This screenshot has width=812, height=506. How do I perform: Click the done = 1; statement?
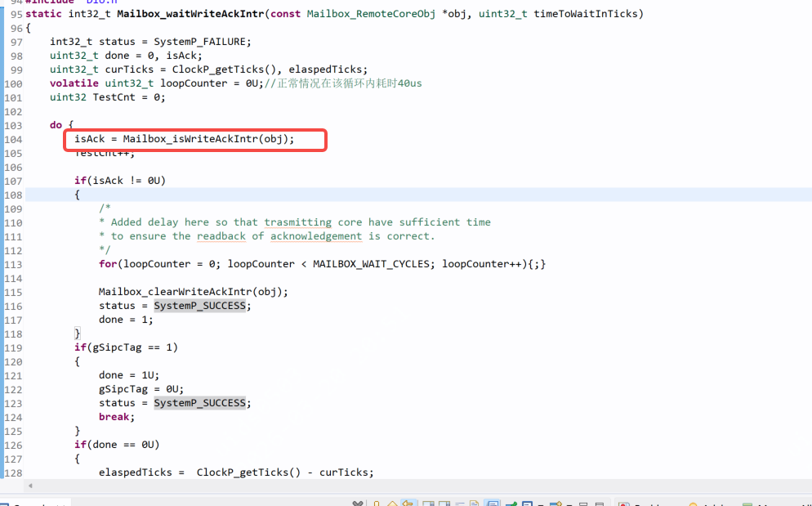tap(126, 320)
